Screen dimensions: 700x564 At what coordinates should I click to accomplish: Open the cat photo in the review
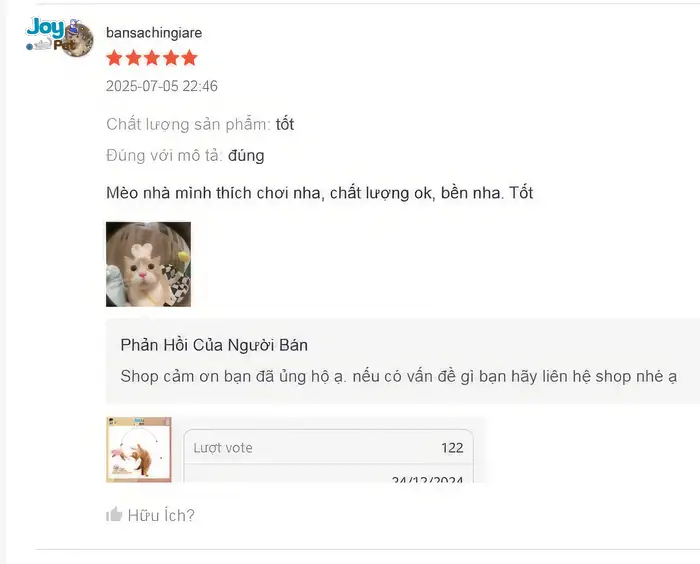pos(148,264)
